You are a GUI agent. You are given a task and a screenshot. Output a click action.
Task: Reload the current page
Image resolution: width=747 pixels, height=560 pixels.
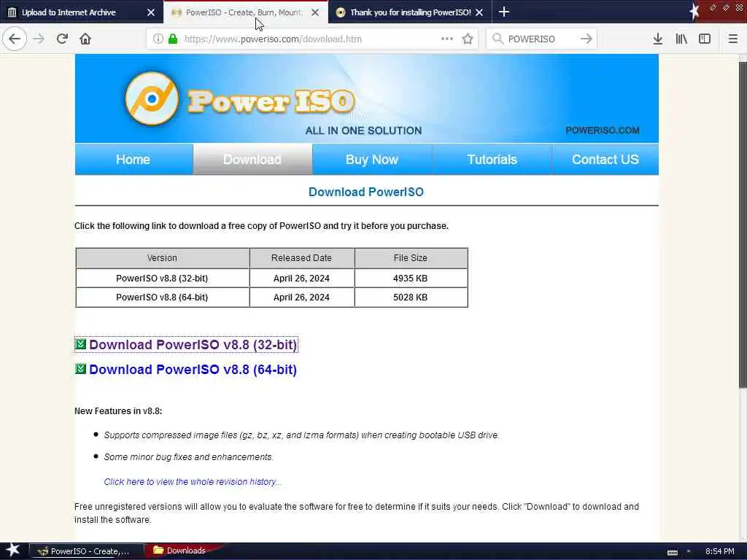click(62, 39)
